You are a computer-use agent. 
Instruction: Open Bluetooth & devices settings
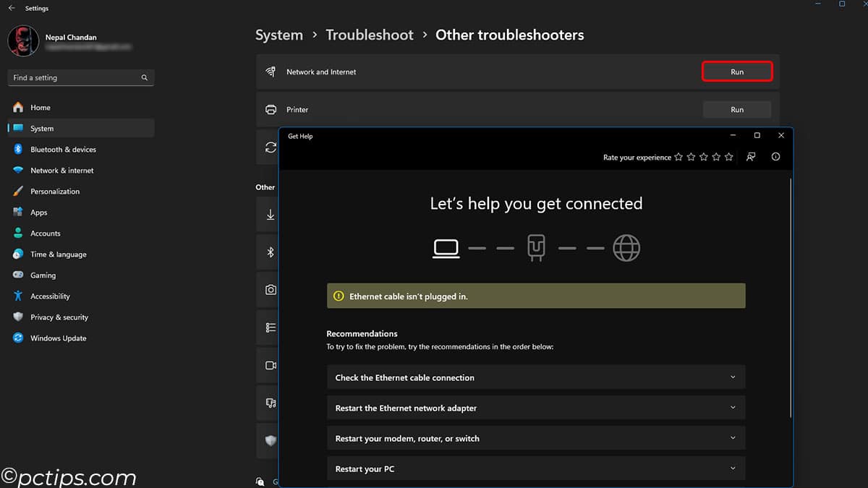63,150
